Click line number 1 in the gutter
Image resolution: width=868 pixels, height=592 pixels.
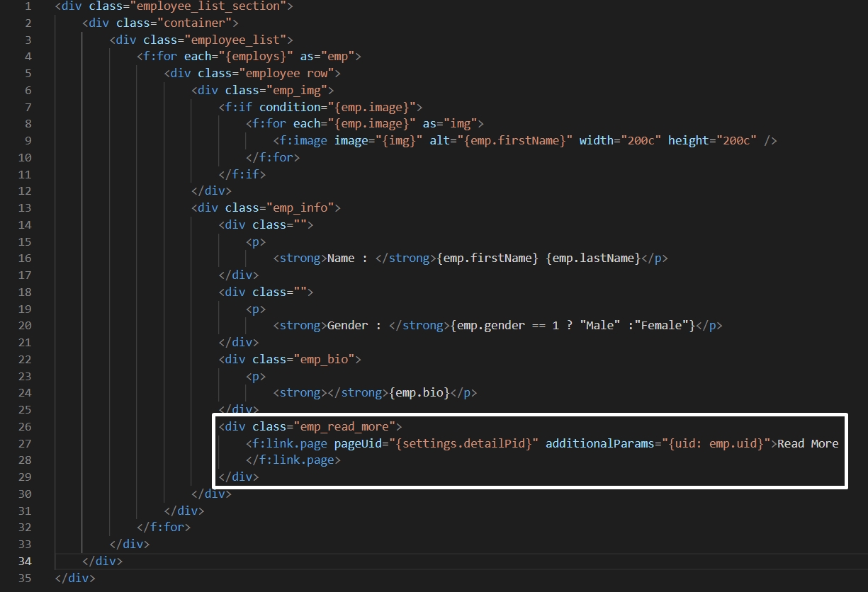27,6
